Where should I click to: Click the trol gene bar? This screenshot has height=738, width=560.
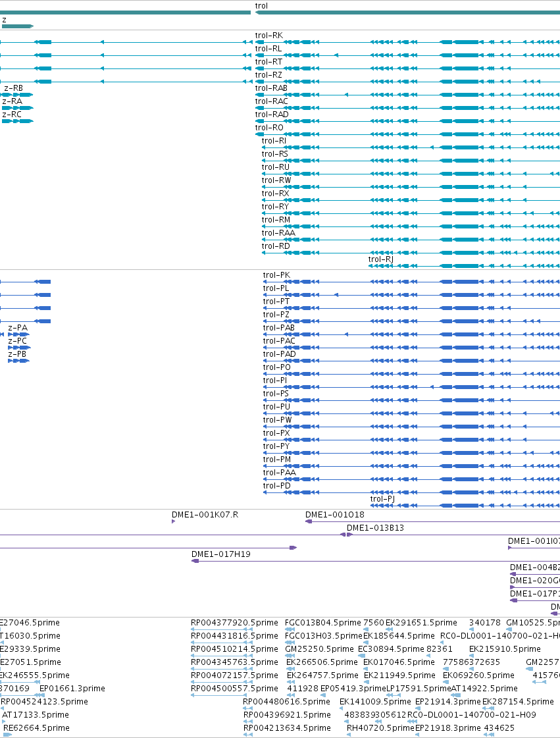[407, 13]
